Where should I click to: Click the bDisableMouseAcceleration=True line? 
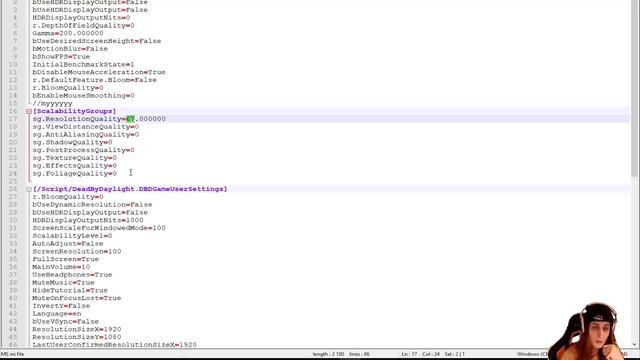(x=99, y=72)
